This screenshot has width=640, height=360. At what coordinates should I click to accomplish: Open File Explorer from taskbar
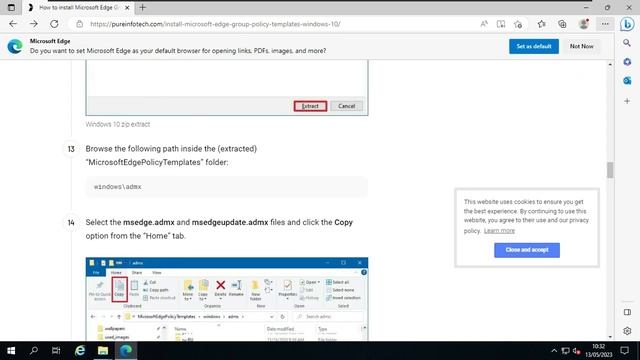click(x=102, y=351)
